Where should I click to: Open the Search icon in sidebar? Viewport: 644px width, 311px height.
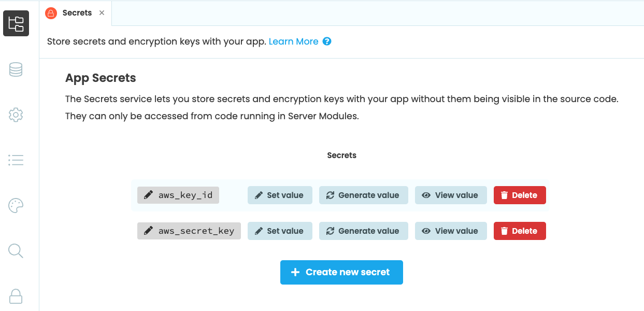[x=16, y=251]
